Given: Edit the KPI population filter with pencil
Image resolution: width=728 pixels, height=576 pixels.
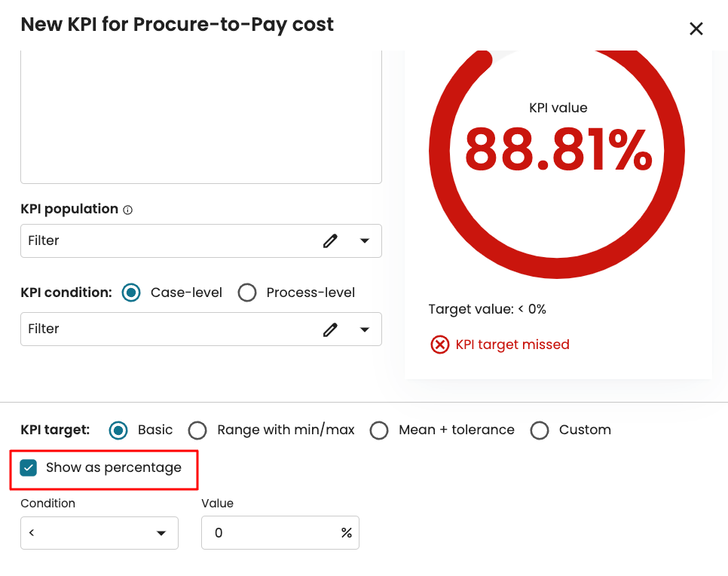Looking at the screenshot, I should pyautogui.click(x=330, y=241).
